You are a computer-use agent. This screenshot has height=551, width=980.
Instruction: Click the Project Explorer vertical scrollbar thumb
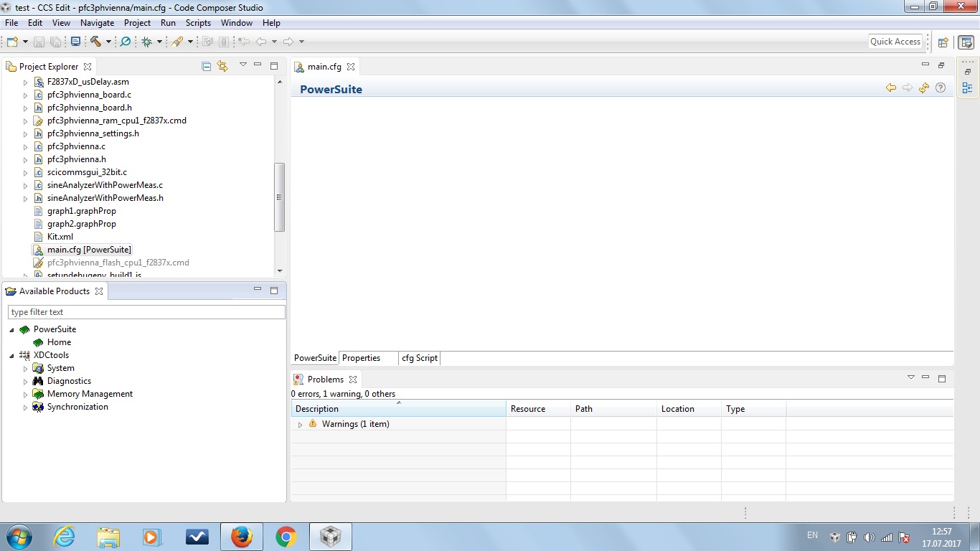(x=280, y=197)
